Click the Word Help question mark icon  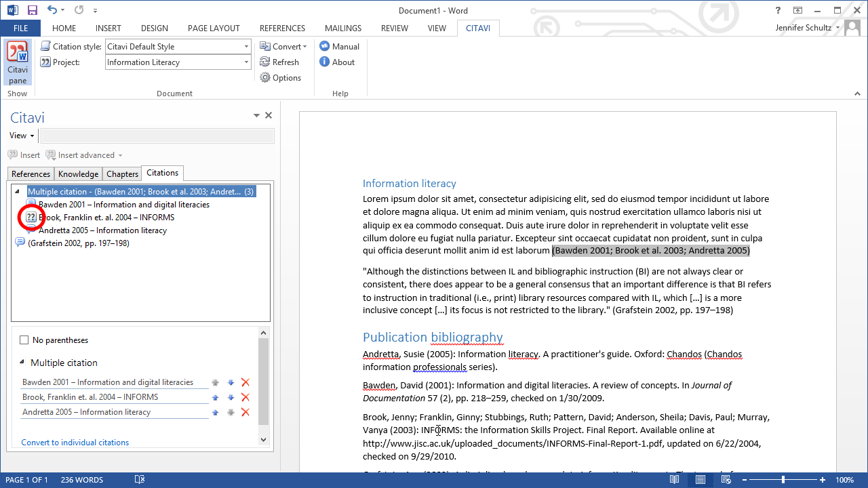click(x=778, y=10)
